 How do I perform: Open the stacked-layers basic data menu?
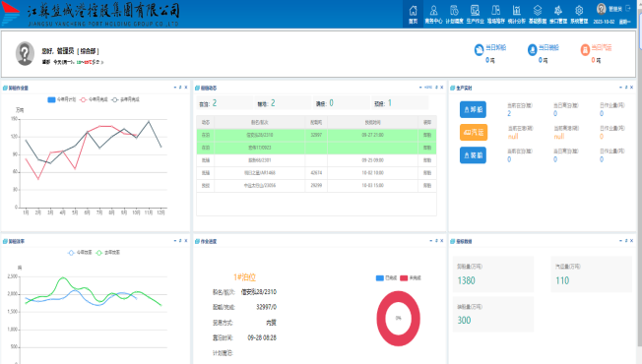[538, 10]
